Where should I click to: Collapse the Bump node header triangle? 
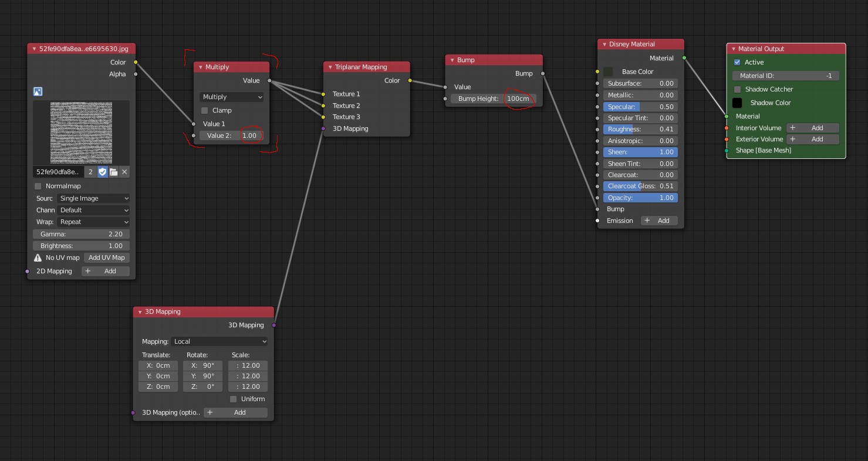pos(452,60)
